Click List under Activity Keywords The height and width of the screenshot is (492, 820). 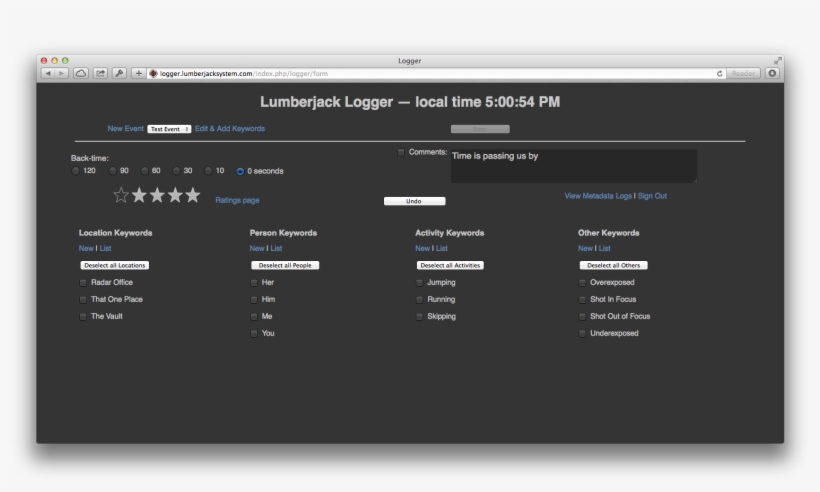coord(442,248)
